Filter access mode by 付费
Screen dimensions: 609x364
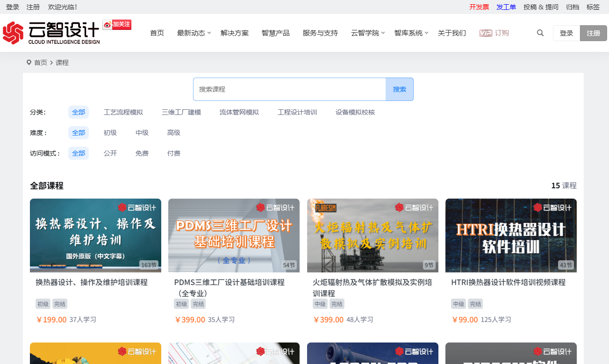tap(174, 153)
